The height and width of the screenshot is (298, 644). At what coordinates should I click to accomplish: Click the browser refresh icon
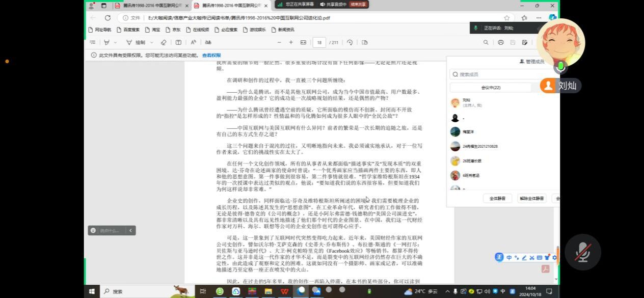click(108, 18)
